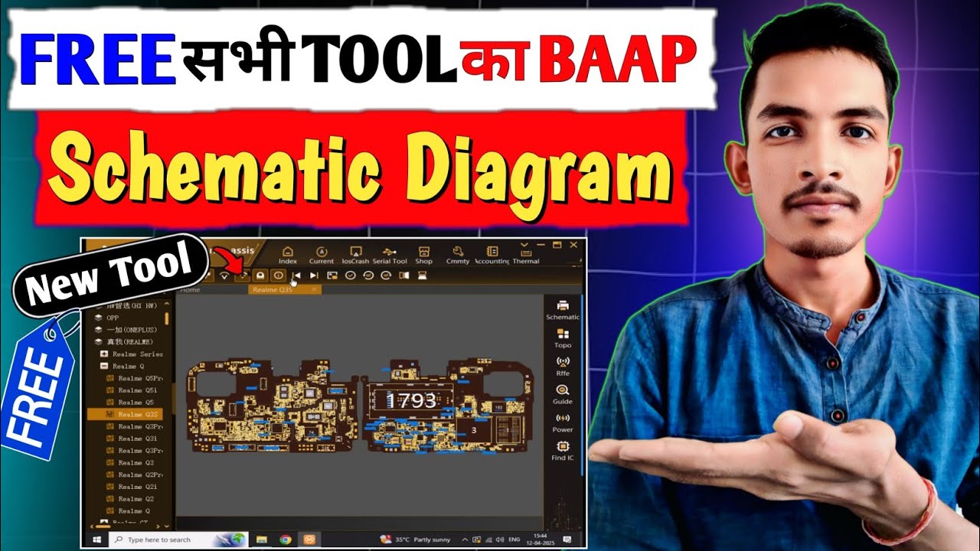Click the circled checkmark toolbar icon
The image size is (980, 551).
pos(351,275)
